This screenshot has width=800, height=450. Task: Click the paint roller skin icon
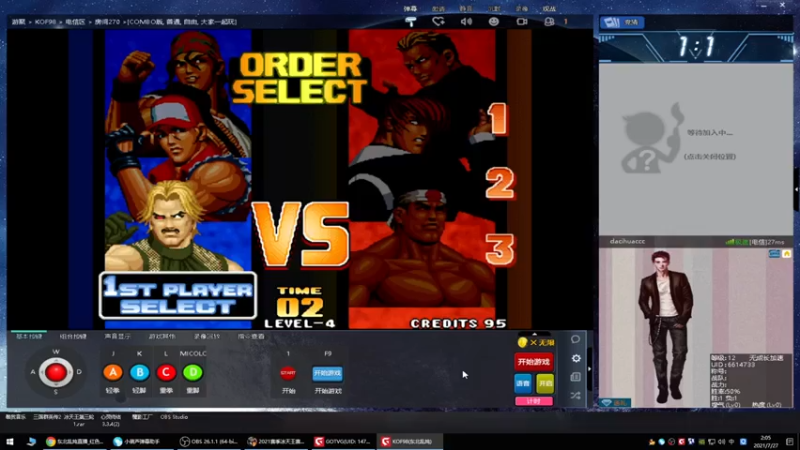tap(410, 22)
